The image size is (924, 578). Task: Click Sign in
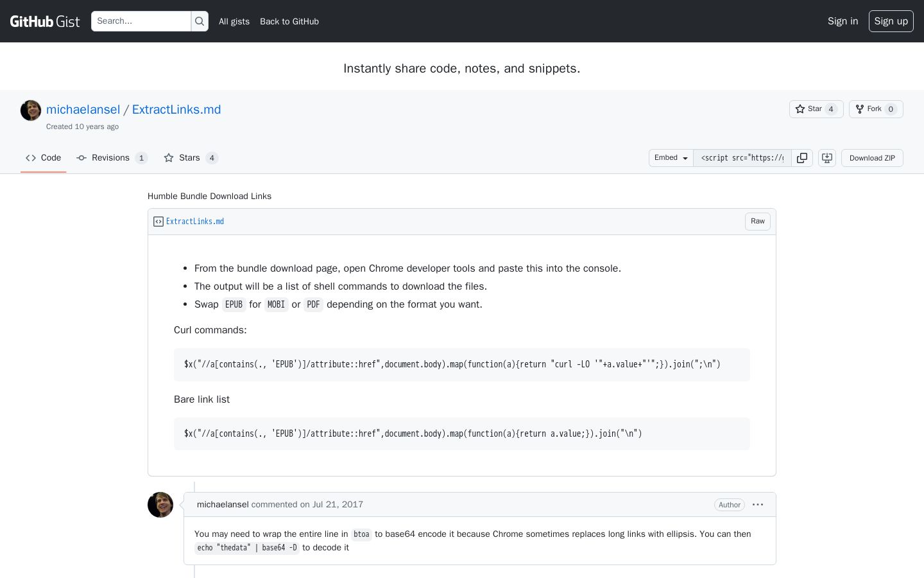(843, 21)
